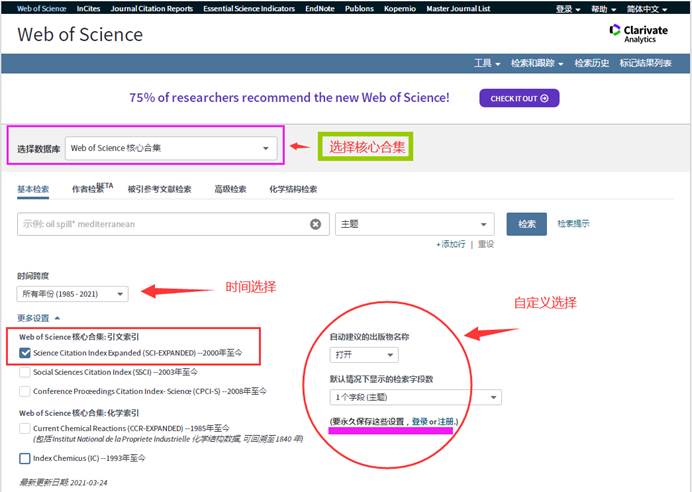Tick Conference Proceedings Citation Index (CPCI-S) checkbox

pos(25,391)
